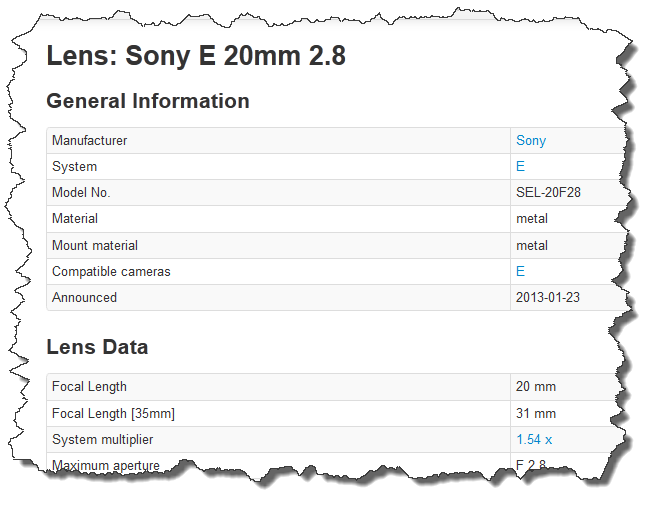Select the Lens: Sony E 20mm 2.8 heading
The width and height of the screenshot is (655, 506).
(196, 55)
